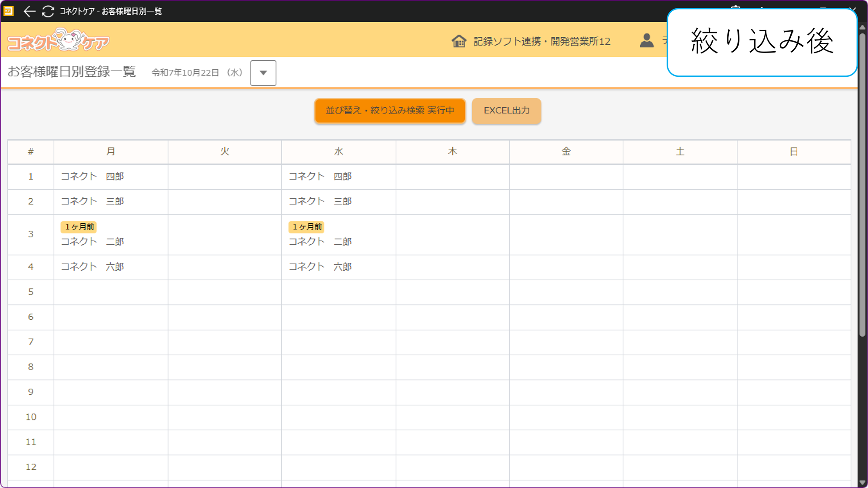The width and height of the screenshot is (868, 488).
Task: Click the vertical scrollbar down arrow
Action: point(862,482)
